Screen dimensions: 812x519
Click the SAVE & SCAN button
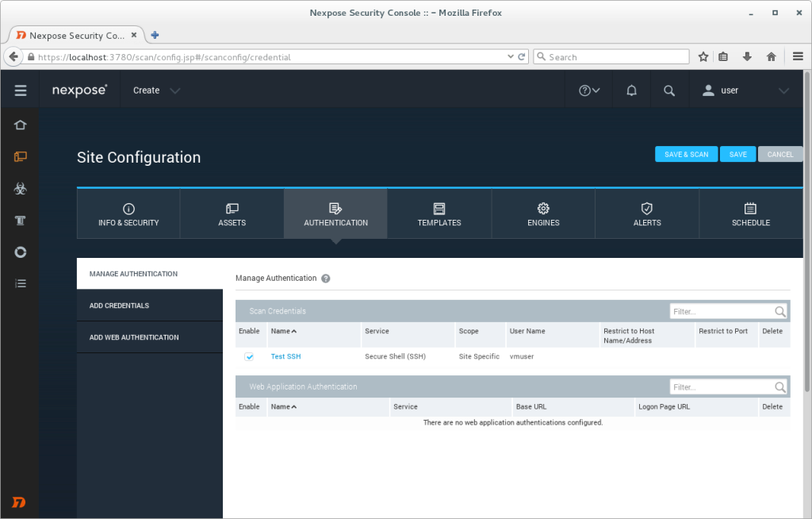point(686,154)
